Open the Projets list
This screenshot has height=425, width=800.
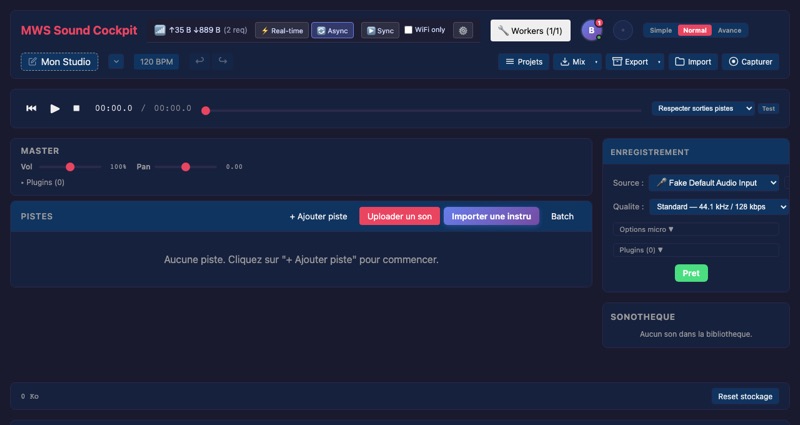tap(523, 62)
